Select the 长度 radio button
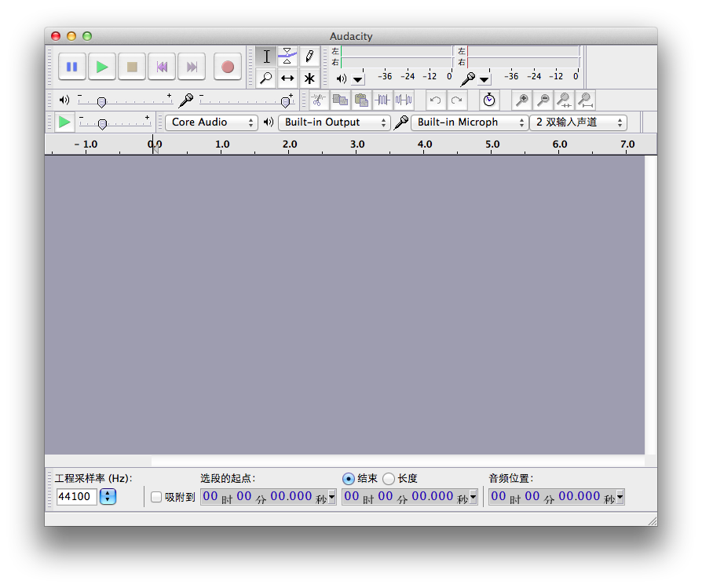 tap(389, 479)
